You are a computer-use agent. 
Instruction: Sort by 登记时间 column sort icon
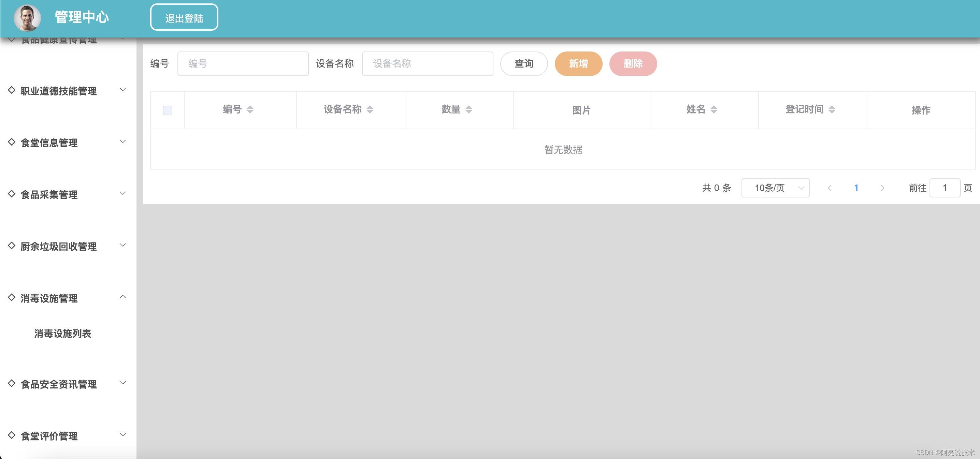click(x=832, y=109)
